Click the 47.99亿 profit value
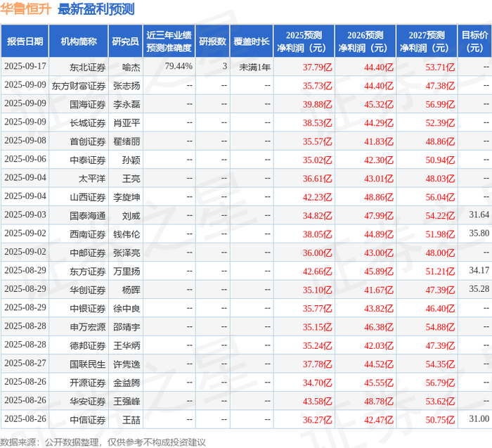Viewport: 492px width, 448px height. (379, 215)
